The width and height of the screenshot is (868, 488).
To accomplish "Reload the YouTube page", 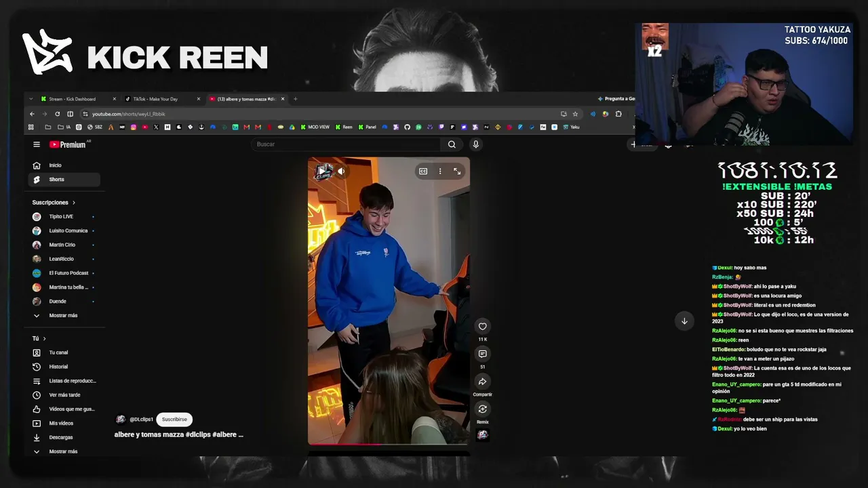I will tap(58, 114).
